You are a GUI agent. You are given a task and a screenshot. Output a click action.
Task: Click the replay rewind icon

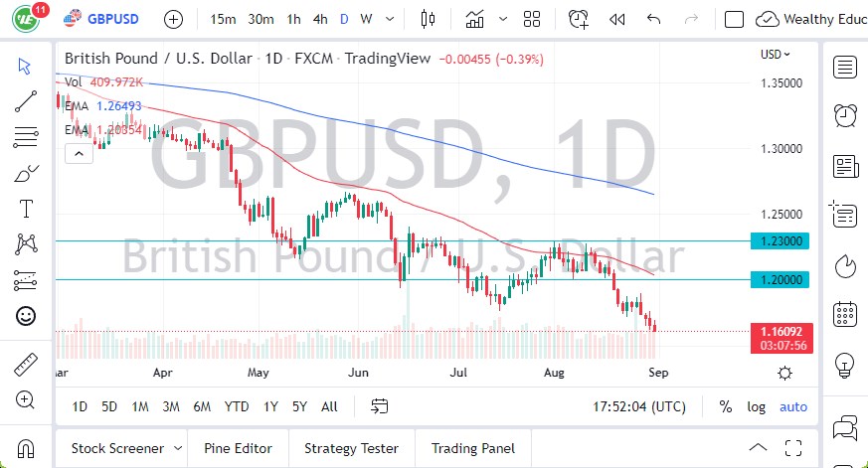(x=616, y=19)
